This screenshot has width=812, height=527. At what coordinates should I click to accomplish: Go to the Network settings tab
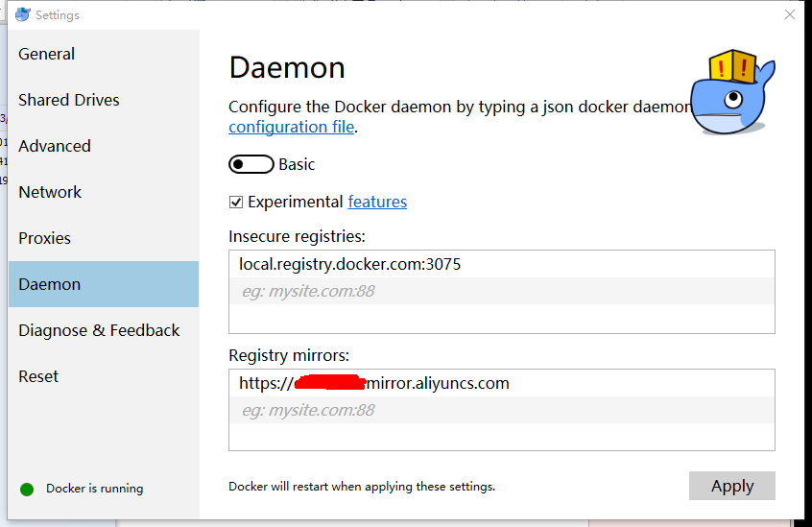point(50,192)
